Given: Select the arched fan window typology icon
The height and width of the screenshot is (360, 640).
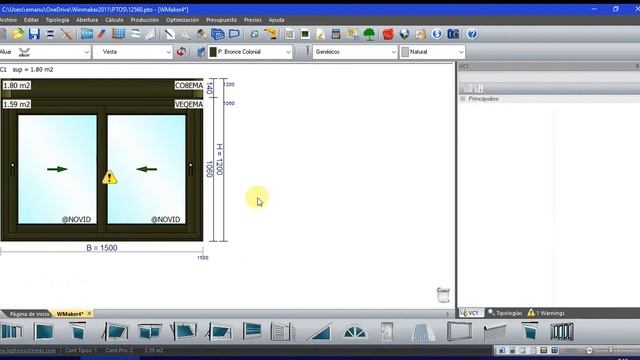Looking at the screenshot, I should click(355, 332).
